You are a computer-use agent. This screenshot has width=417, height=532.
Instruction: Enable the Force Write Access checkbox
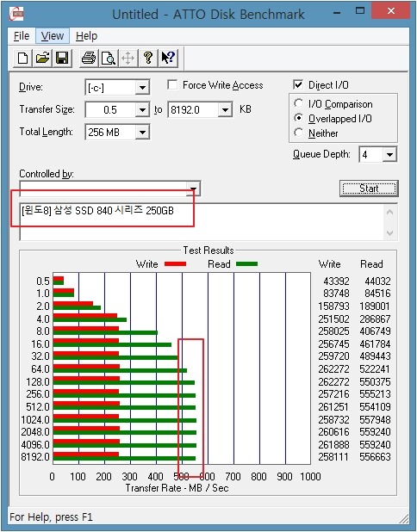click(172, 84)
